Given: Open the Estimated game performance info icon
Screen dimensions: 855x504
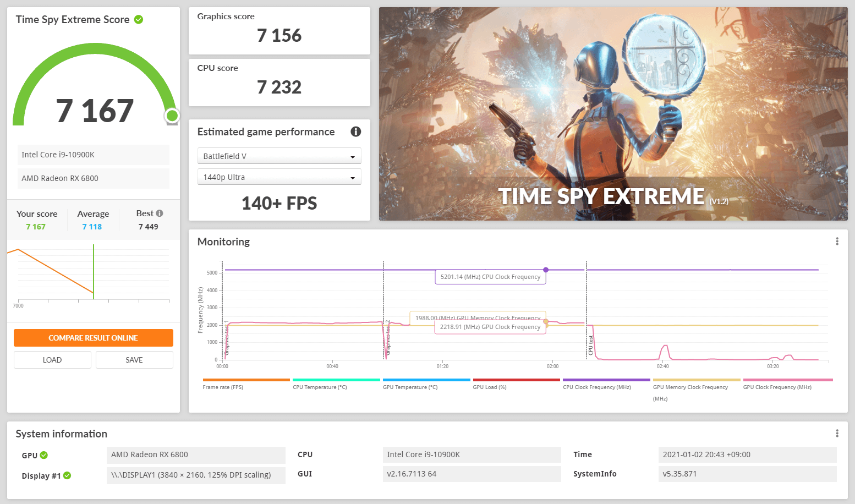Looking at the screenshot, I should tap(356, 132).
